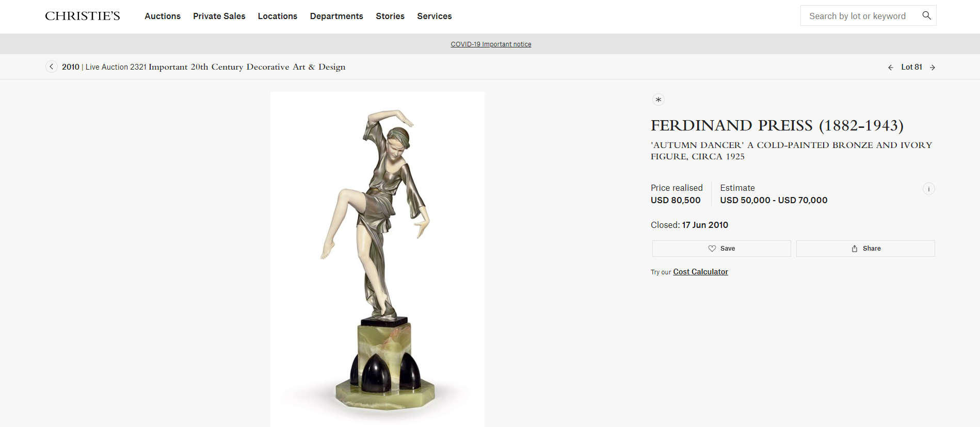Image resolution: width=980 pixels, height=427 pixels.
Task: Click the asterisk symbol badge
Action: coord(658,100)
